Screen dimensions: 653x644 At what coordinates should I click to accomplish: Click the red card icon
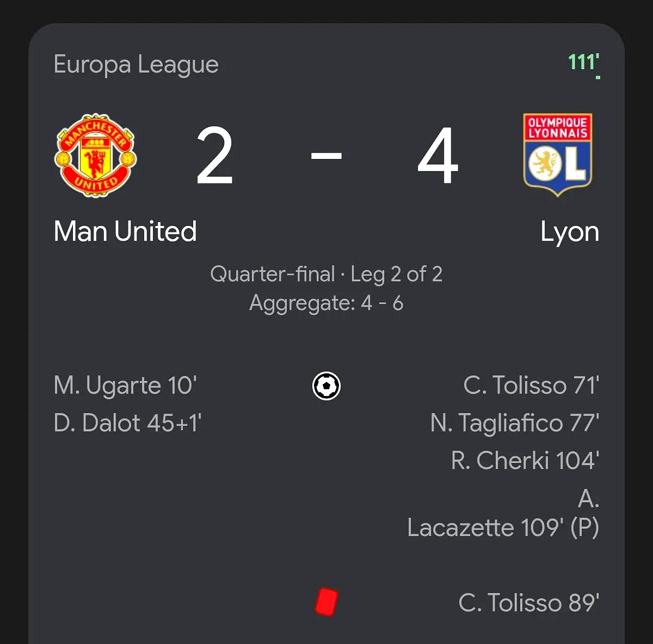pos(326,602)
